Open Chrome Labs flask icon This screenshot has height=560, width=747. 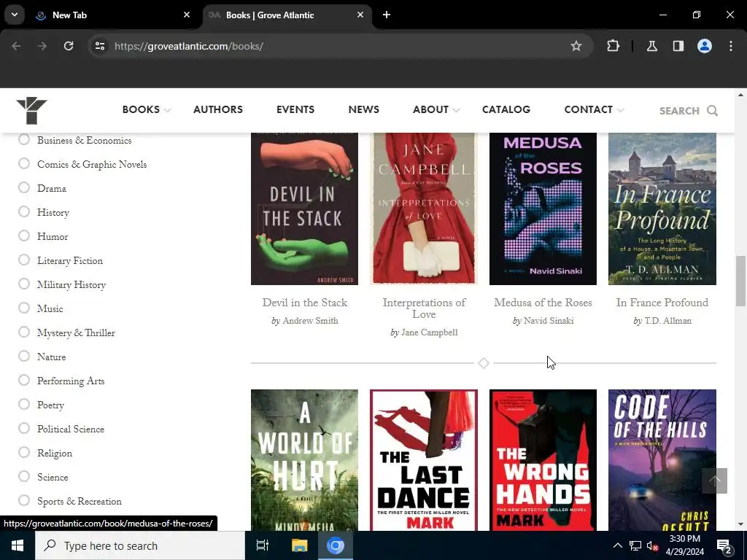pyautogui.click(x=651, y=46)
